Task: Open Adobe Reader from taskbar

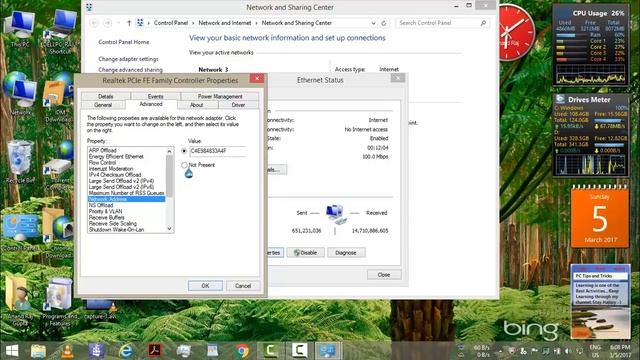Action: [x=154, y=351]
